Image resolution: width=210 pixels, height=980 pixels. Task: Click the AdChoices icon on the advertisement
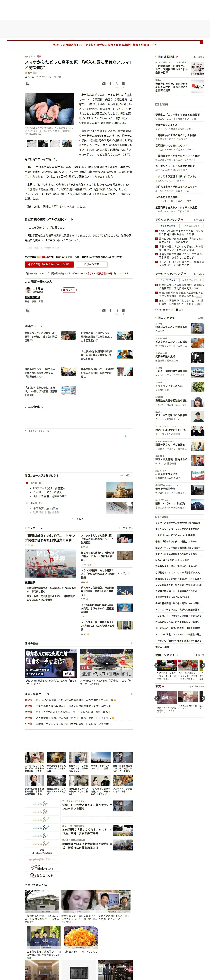126,436
